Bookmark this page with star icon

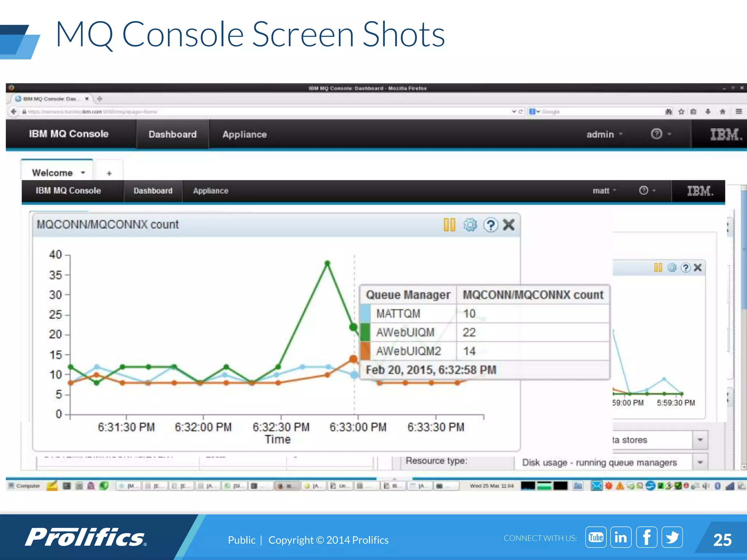[x=681, y=112]
